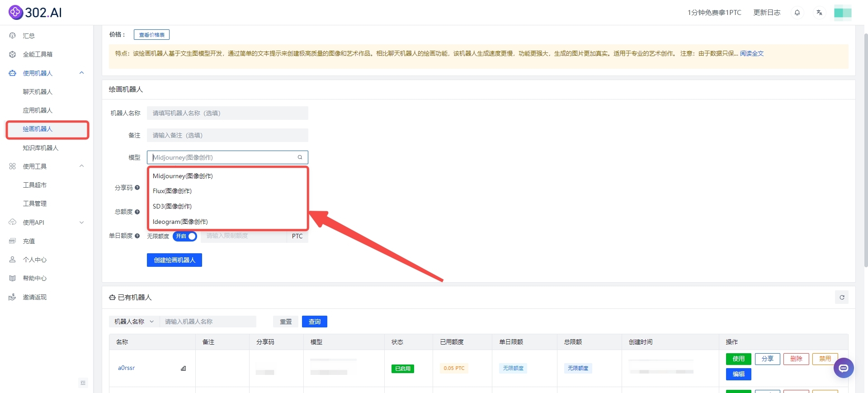Open 工具超市 in sidebar
Image resolution: width=868 pixels, height=393 pixels.
coord(35,185)
